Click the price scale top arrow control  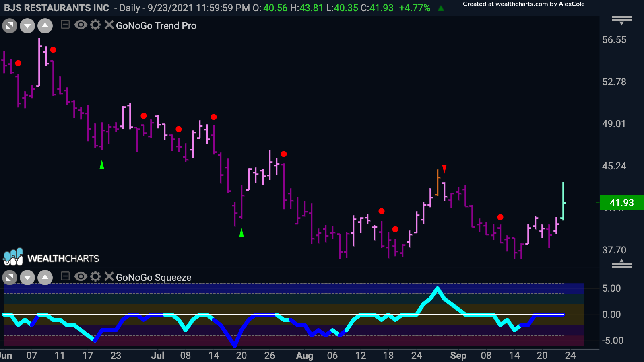pyautogui.click(x=622, y=21)
